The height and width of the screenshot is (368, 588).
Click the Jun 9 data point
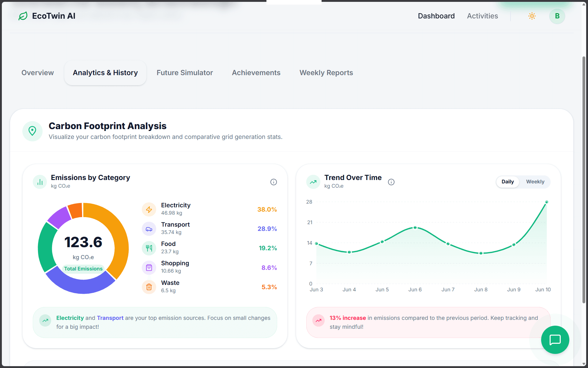point(514,245)
